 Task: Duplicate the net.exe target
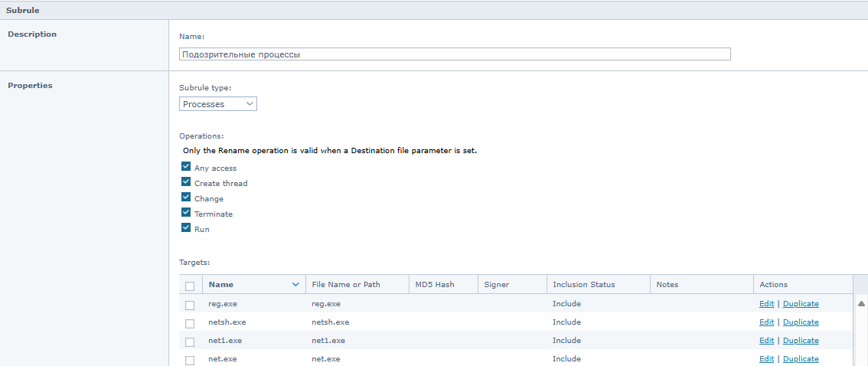click(x=801, y=359)
